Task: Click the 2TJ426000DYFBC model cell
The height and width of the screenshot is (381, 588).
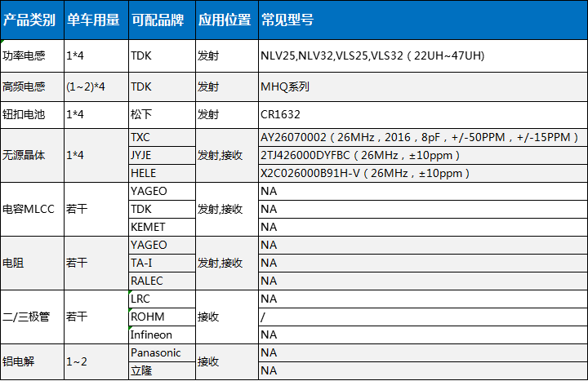Action: click(423, 156)
